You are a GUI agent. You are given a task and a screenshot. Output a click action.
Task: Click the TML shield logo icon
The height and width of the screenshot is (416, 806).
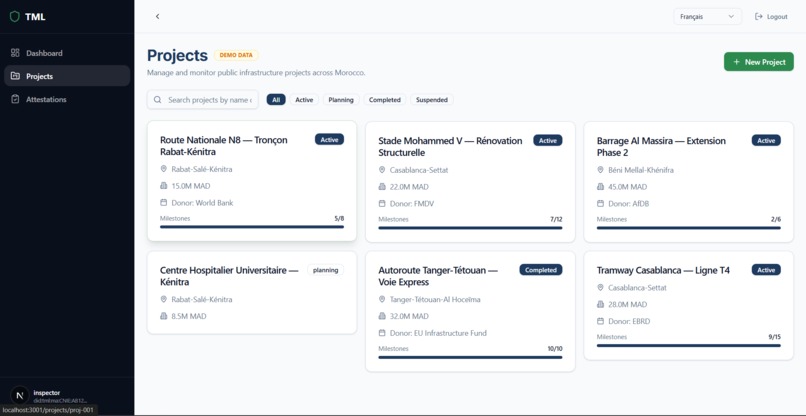pyautogui.click(x=14, y=16)
